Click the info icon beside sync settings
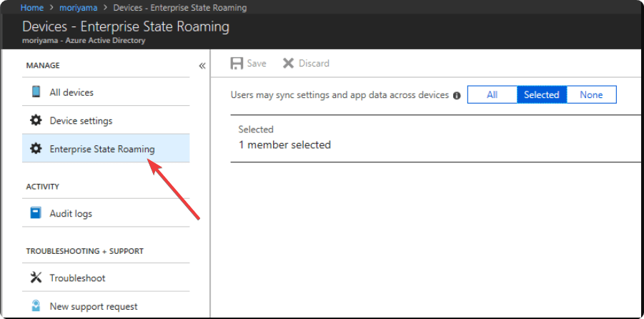This screenshot has width=644, height=319. pyautogui.click(x=456, y=95)
